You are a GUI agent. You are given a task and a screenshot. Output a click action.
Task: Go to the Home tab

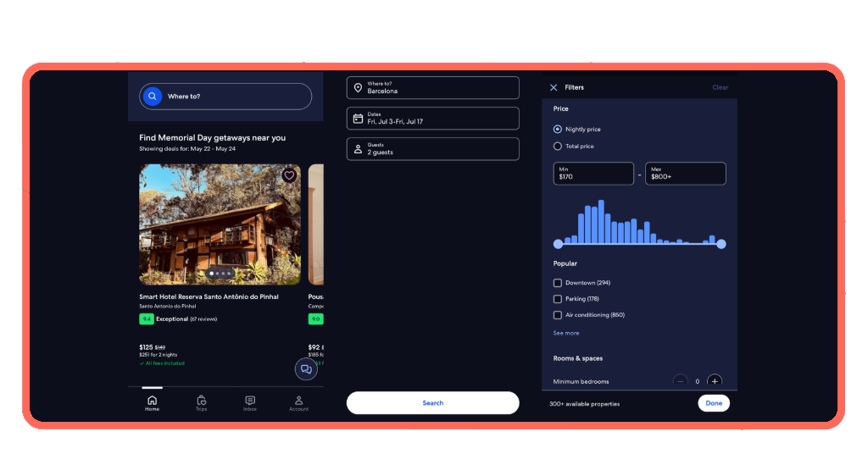pyautogui.click(x=153, y=403)
